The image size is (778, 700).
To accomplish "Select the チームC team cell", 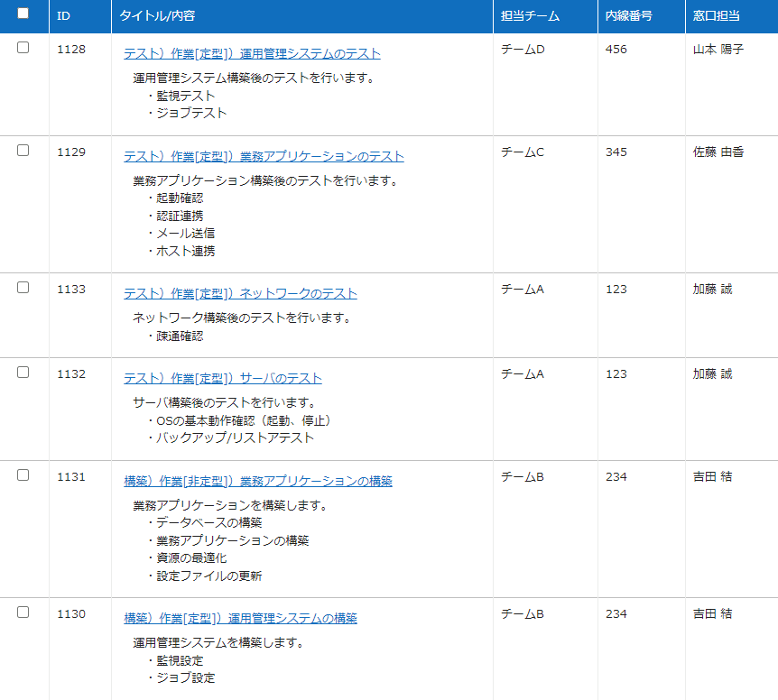I will click(x=523, y=152).
